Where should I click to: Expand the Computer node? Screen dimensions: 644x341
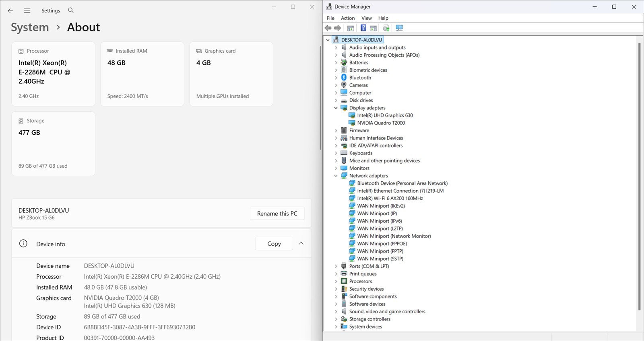point(336,92)
